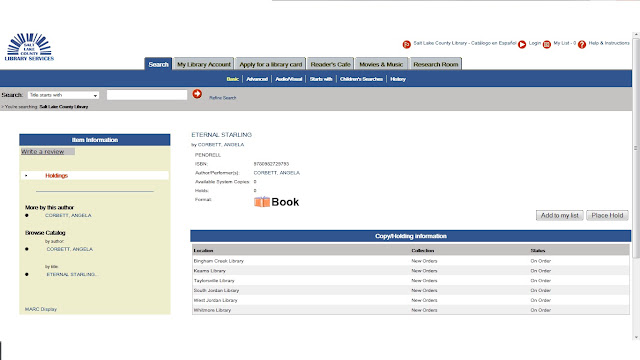
Task: Select the Whitmore Library row
Action: pos(411,310)
